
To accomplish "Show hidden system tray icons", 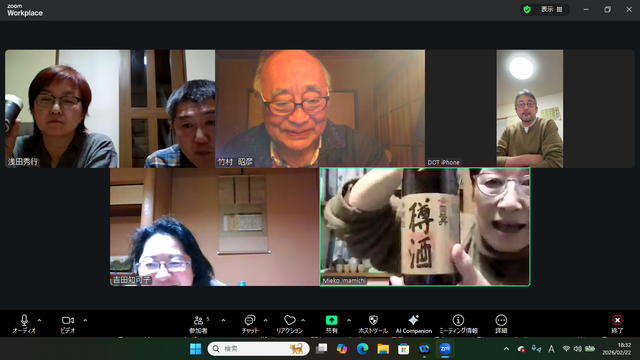I will click(507, 349).
